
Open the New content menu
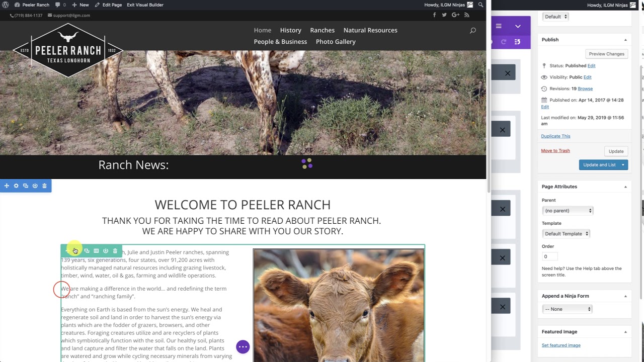tap(80, 5)
